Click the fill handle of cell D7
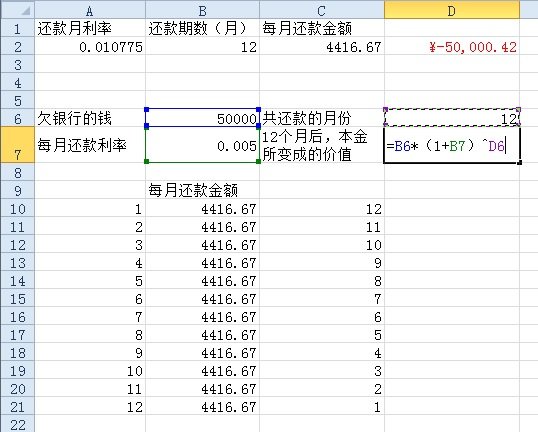This screenshot has width=538, height=432. pos(519,163)
